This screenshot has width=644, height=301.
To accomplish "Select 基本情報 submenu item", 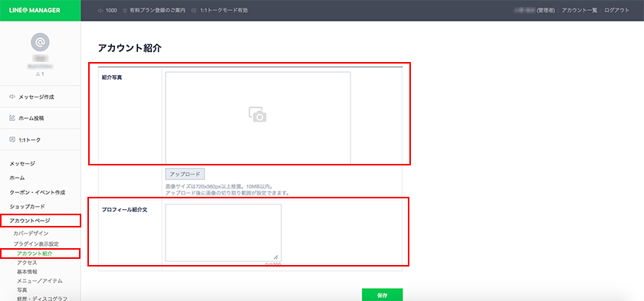I will pyautogui.click(x=27, y=272).
